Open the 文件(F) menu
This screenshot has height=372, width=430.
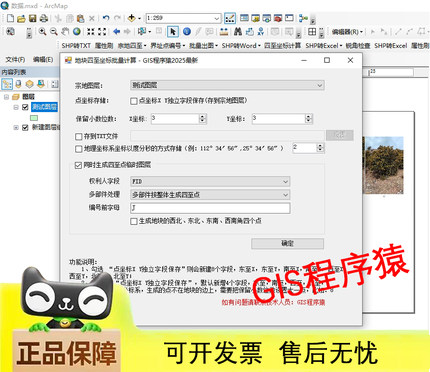pyautogui.click(x=15, y=60)
